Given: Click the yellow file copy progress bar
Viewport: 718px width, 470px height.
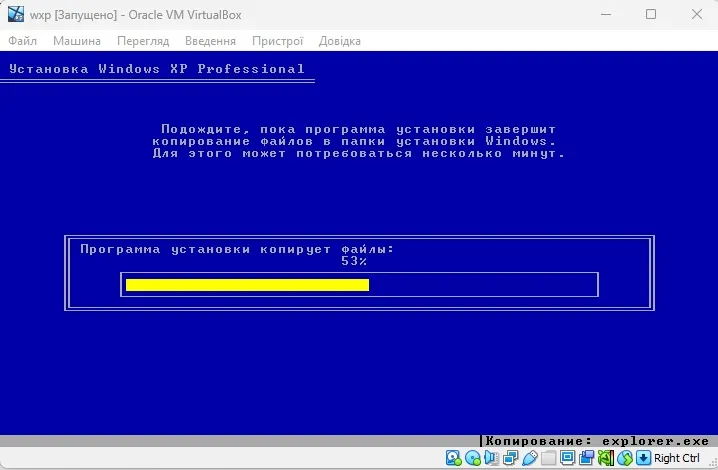Looking at the screenshot, I should click(247, 285).
